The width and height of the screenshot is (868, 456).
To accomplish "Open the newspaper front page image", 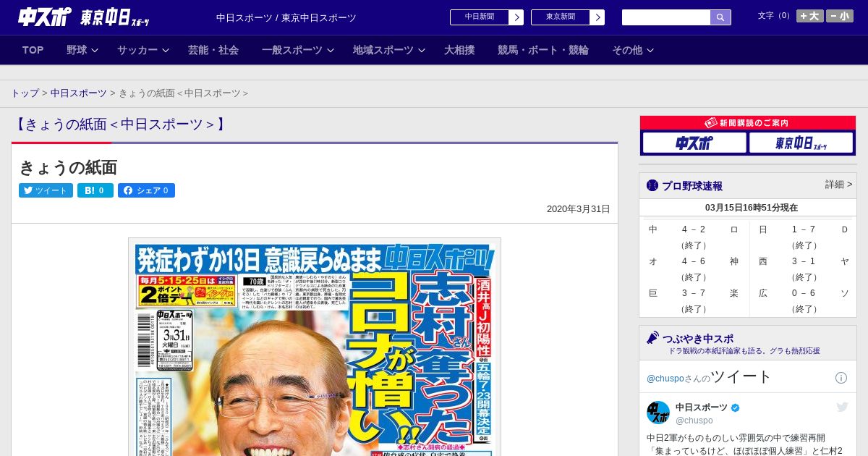I will click(x=315, y=347).
